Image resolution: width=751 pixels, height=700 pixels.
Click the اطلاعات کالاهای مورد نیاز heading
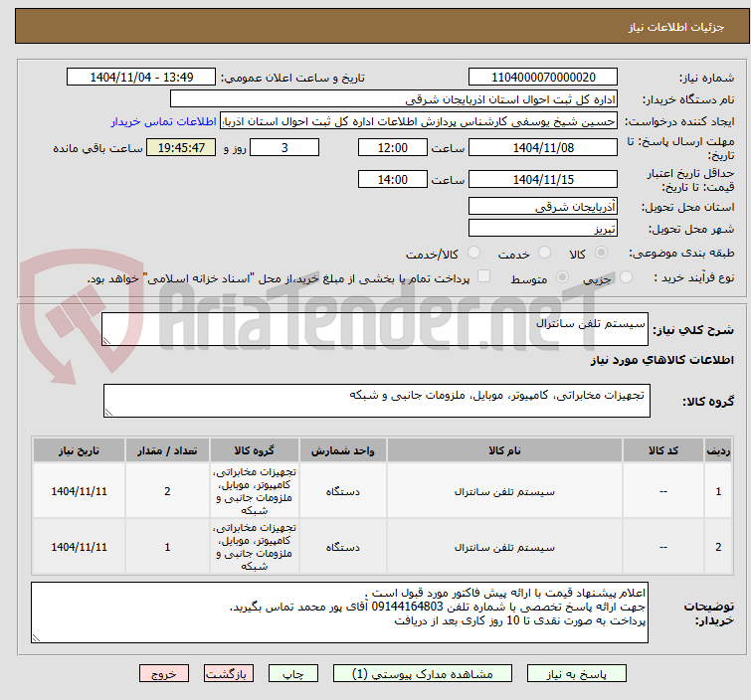tap(661, 360)
